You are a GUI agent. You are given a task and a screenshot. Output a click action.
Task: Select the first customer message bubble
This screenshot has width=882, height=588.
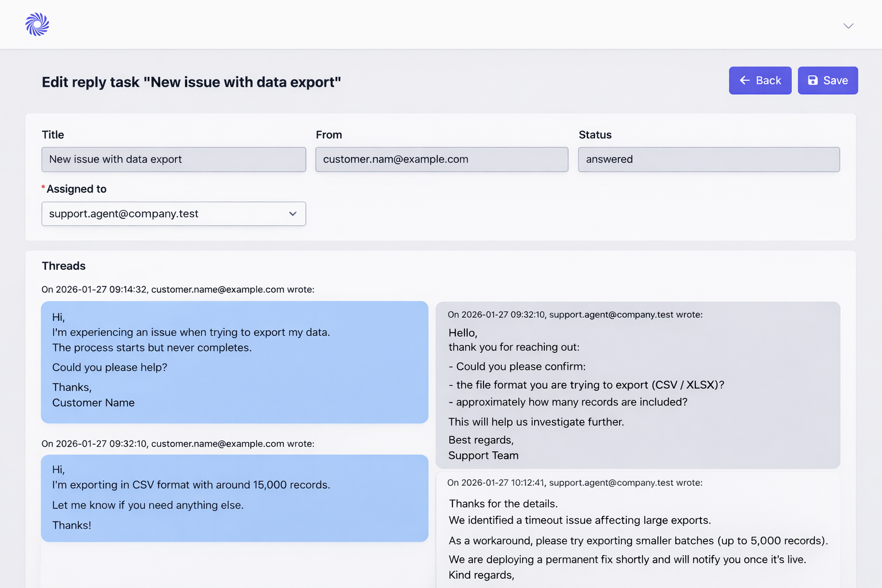234,362
